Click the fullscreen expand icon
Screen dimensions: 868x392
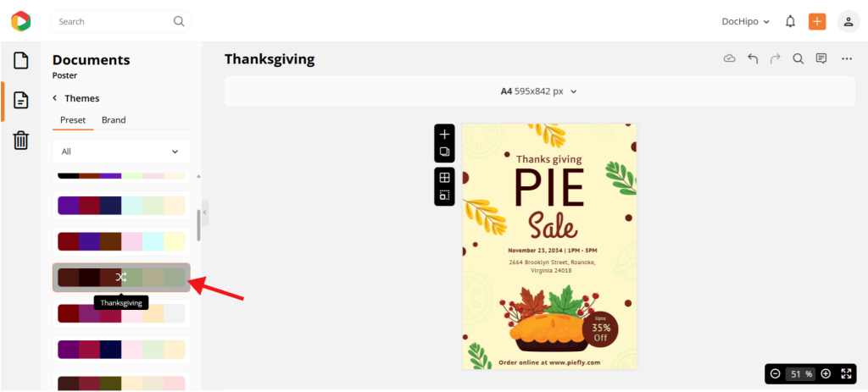point(846,373)
